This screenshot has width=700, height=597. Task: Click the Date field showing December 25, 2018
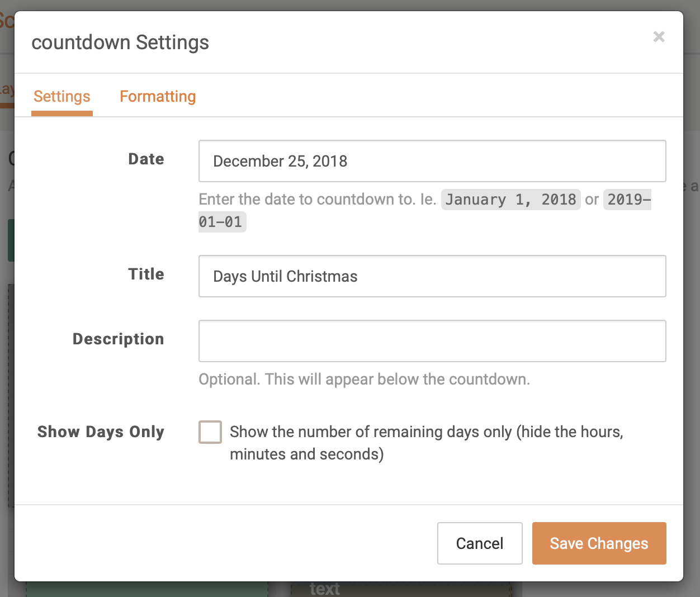coord(432,161)
